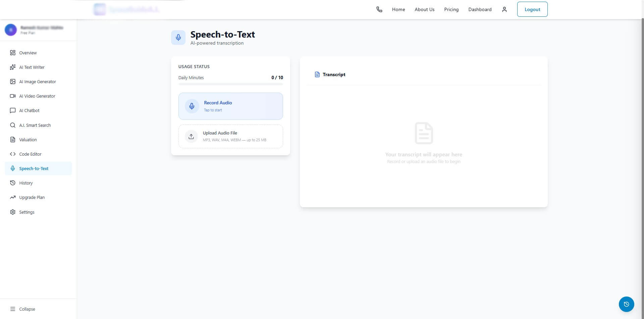The height and width of the screenshot is (319, 644).
Task: Open the History label in sidebar
Action: [x=26, y=183]
